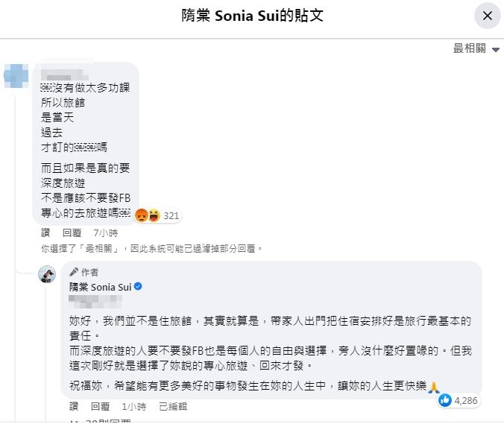Click 讚 under Sonia Sui's reply
The width and height of the screenshot is (504, 424).
tap(74, 406)
